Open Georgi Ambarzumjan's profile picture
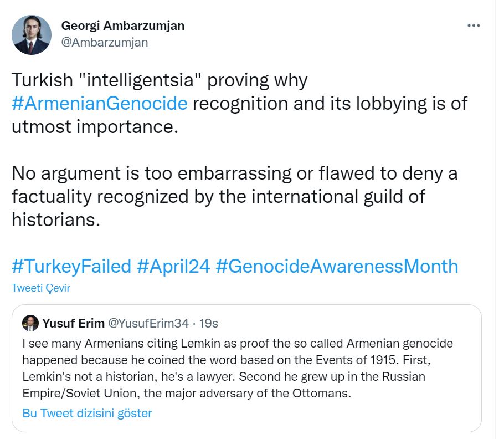 pyautogui.click(x=32, y=34)
